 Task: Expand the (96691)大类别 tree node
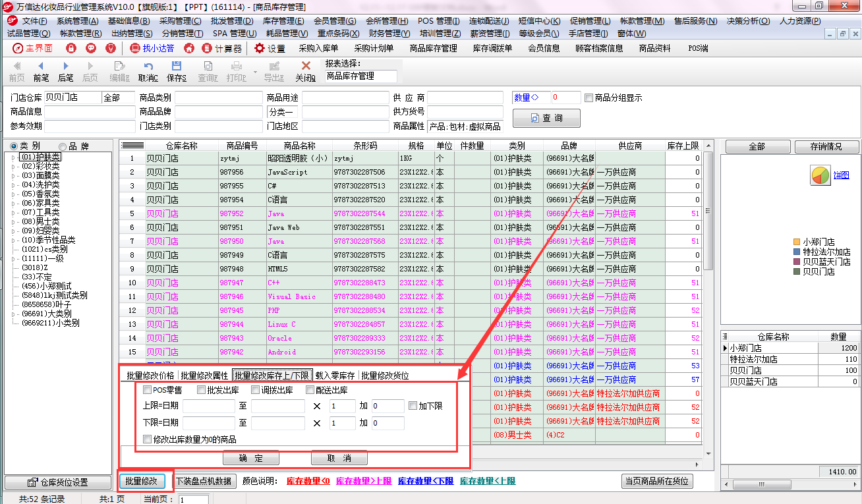tap(14, 314)
